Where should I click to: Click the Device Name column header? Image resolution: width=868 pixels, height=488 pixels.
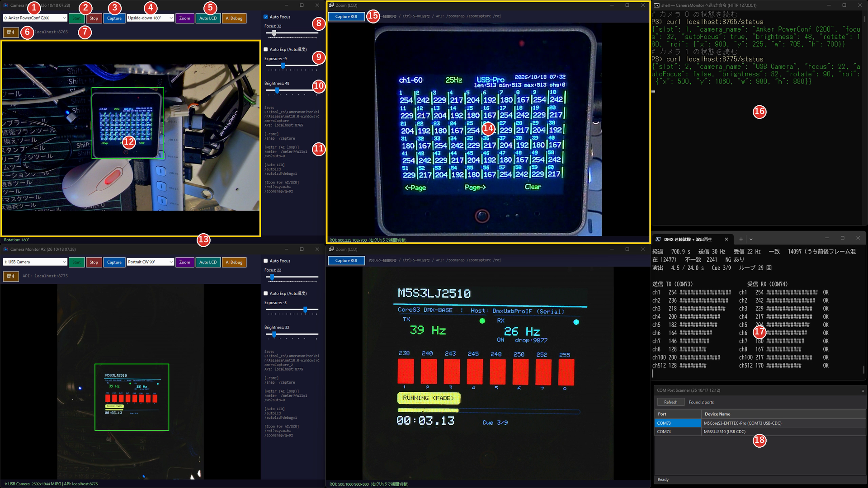pyautogui.click(x=783, y=414)
